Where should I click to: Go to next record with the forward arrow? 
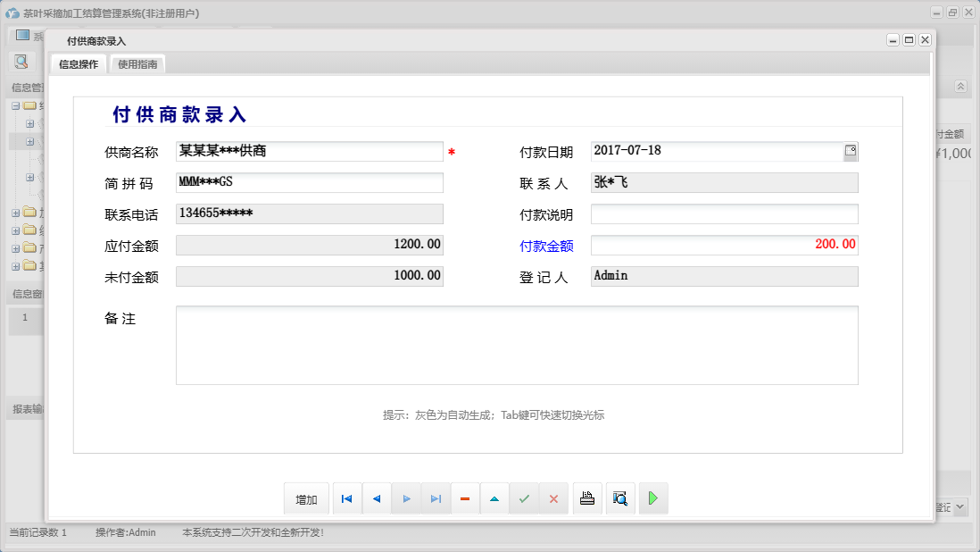[x=406, y=498]
